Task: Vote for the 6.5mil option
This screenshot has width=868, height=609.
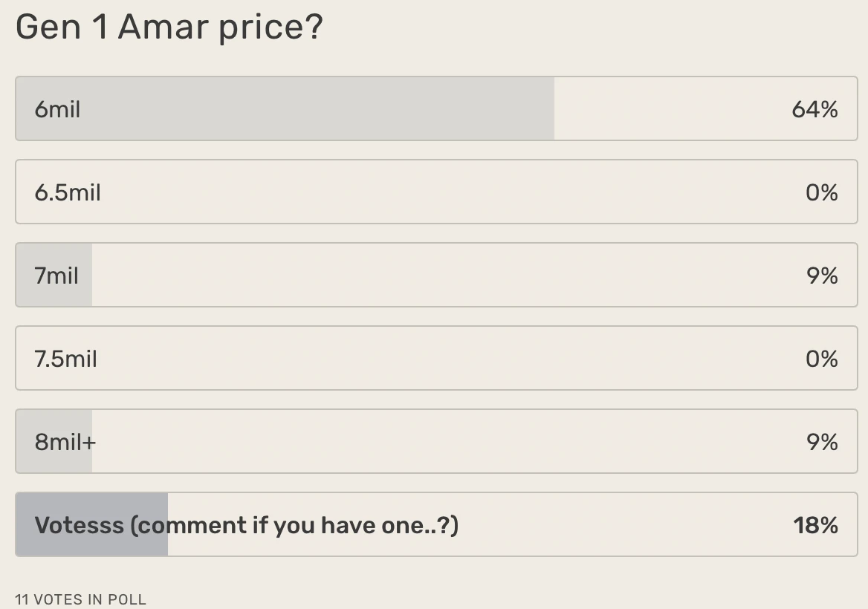Action: pyautogui.click(x=434, y=192)
